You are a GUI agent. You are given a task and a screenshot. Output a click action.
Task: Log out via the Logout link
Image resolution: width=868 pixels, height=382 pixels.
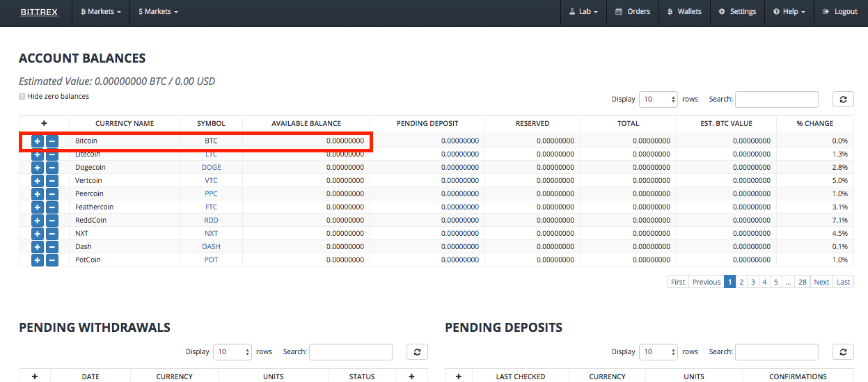(x=840, y=12)
